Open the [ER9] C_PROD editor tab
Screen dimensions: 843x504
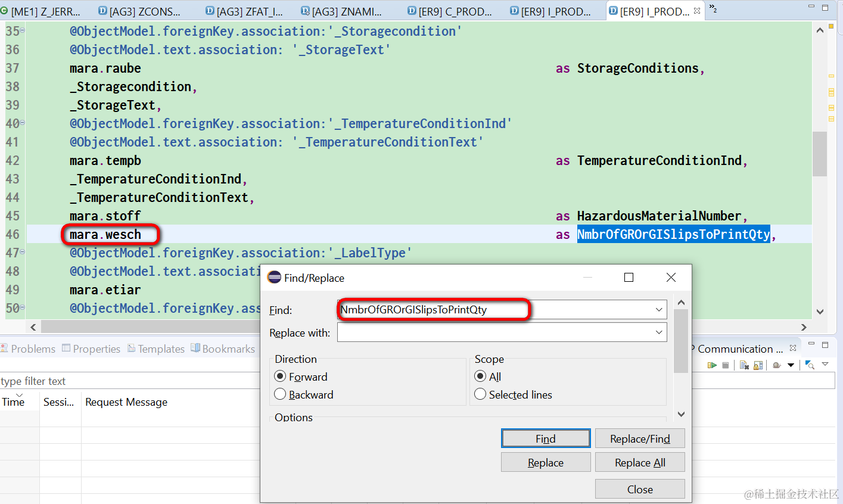(450, 11)
